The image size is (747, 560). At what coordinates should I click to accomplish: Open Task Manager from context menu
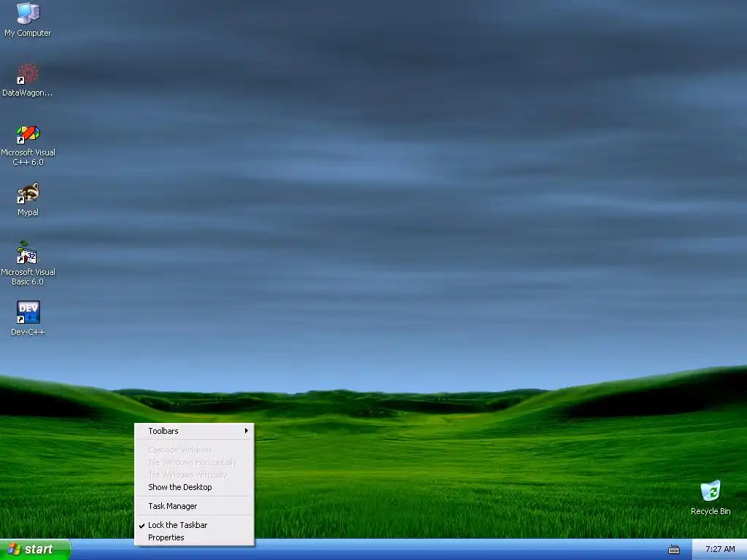coord(194,506)
